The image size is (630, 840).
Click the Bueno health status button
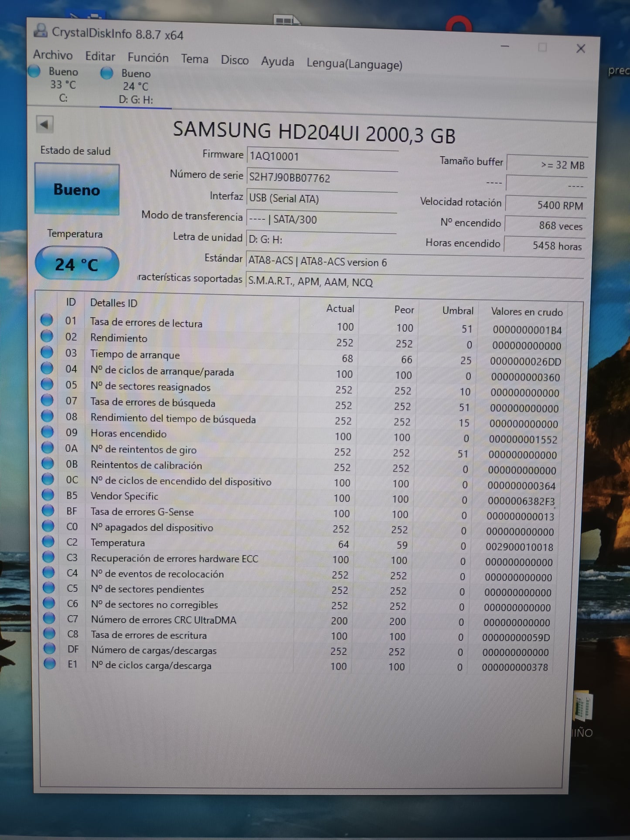[77, 189]
